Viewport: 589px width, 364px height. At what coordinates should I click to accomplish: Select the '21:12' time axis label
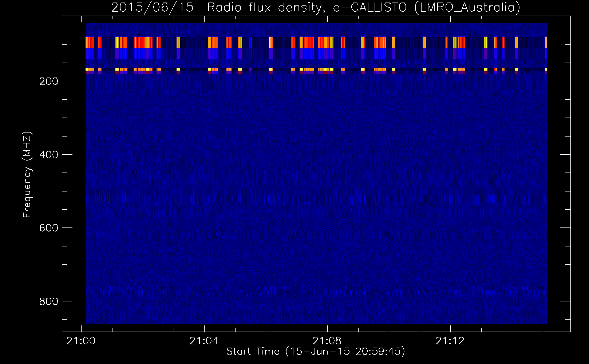point(451,341)
